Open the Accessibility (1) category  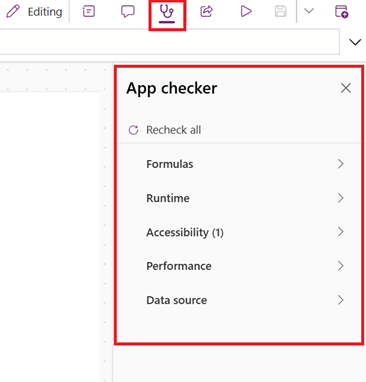pos(239,232)
